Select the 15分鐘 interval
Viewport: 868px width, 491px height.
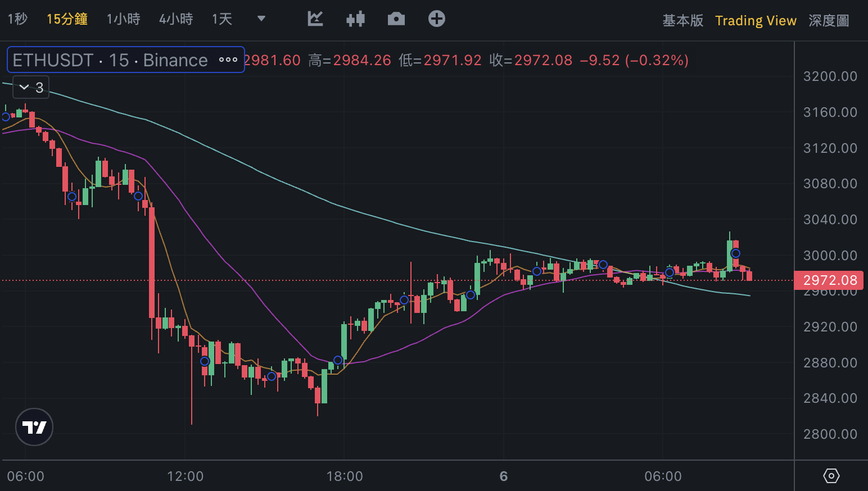[x=67, y=19]
